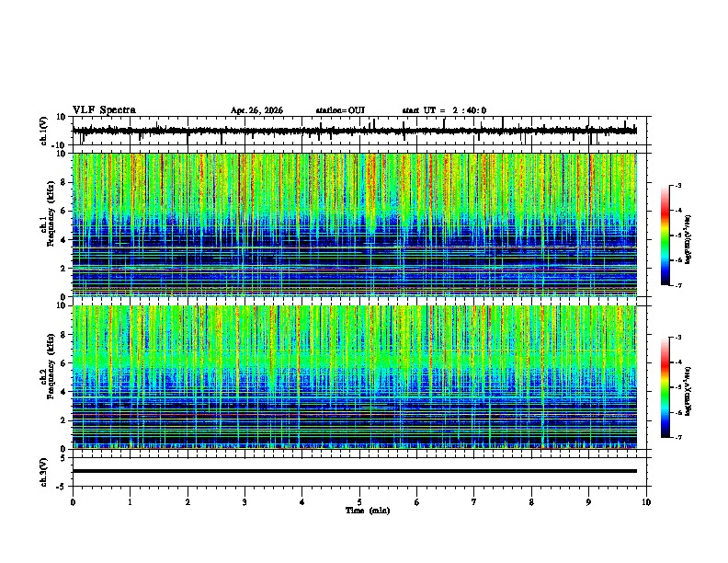728x563 pixels.
Task: Click the upper log(PSD) colorbar label
Action: click(688, 239)
